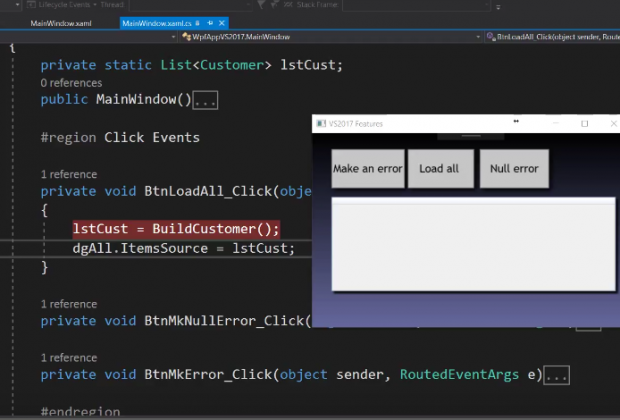Click the '0 references' CodeLens link

pos(71,83)
